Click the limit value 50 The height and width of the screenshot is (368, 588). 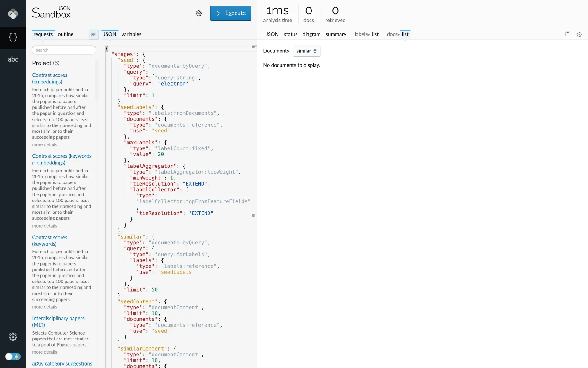click(x=155, y=290)
